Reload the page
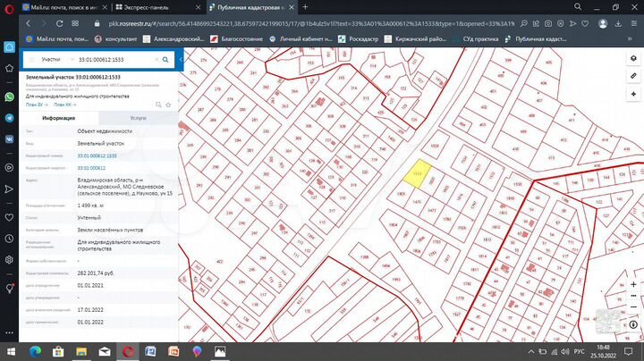Image resolution: width=644 pixels, height=361 pixels. 62,22
